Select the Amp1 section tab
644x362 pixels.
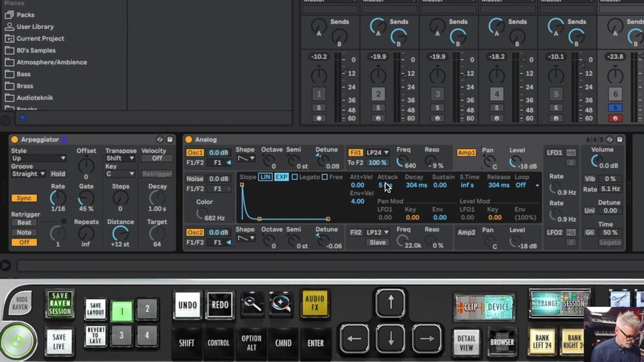[x=466, y=153]
